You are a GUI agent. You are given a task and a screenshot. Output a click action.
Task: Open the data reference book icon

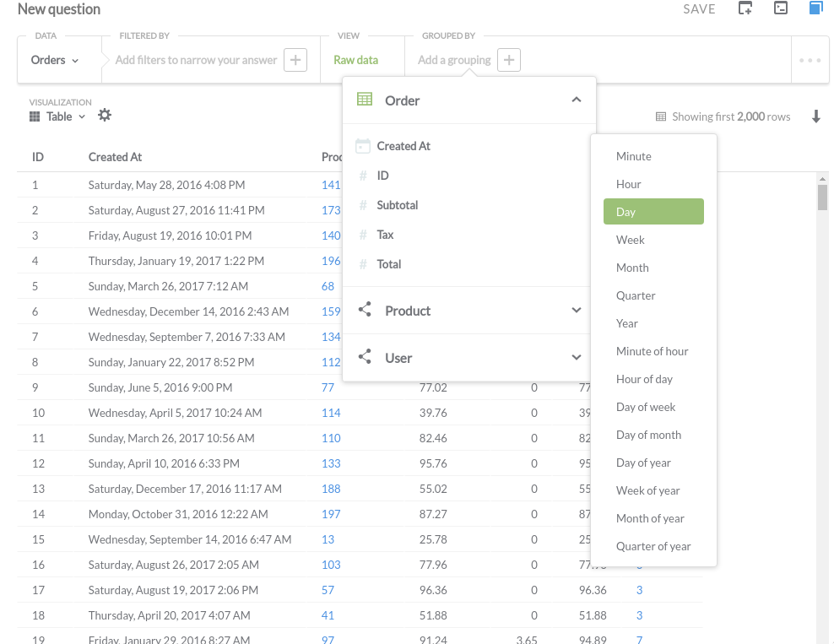click(x=815, y=8)
